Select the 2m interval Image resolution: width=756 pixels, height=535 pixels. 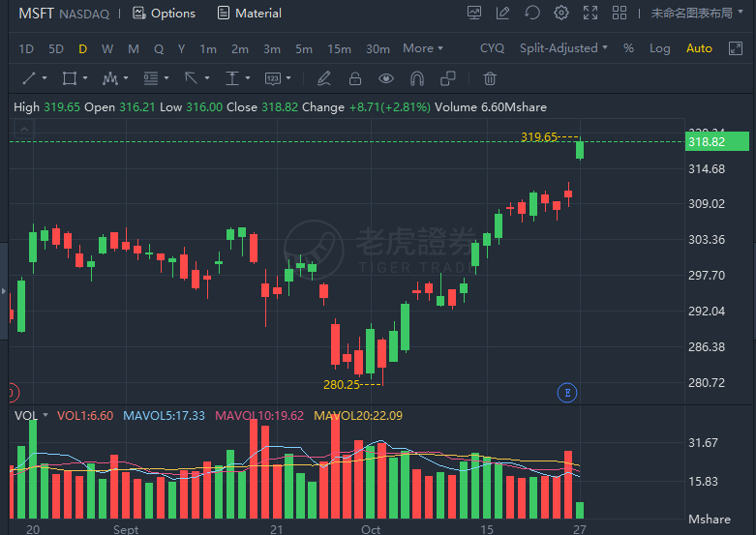pos(240,48)
